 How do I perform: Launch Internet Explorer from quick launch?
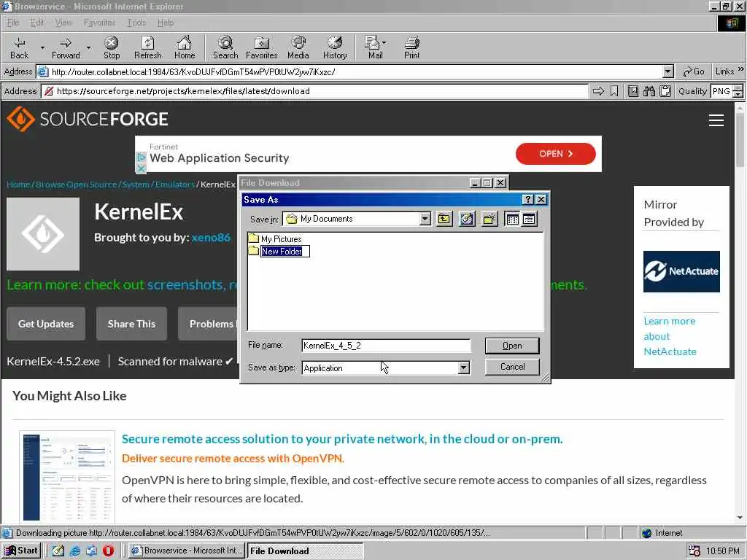[x=75, y=551]
